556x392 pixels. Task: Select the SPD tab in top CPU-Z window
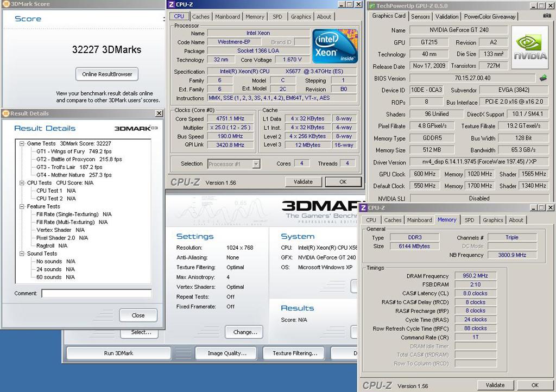(x=277, y=17)
